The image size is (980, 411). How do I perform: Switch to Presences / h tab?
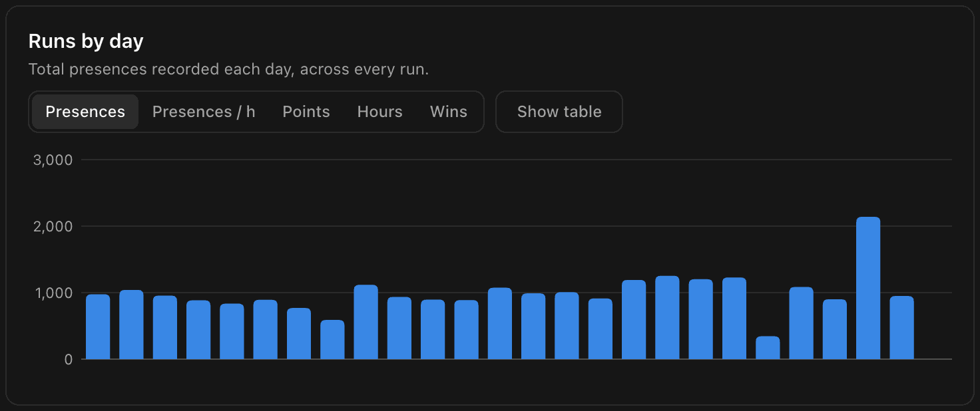click(x=204, y=112)
